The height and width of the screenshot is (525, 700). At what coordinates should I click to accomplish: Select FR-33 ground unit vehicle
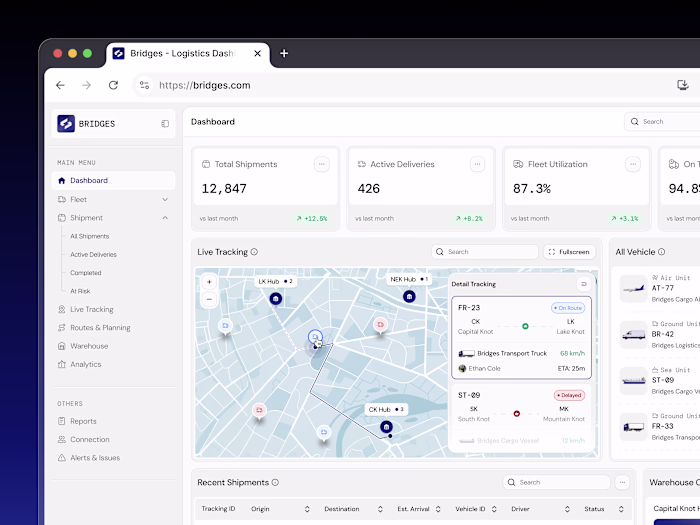660,426
